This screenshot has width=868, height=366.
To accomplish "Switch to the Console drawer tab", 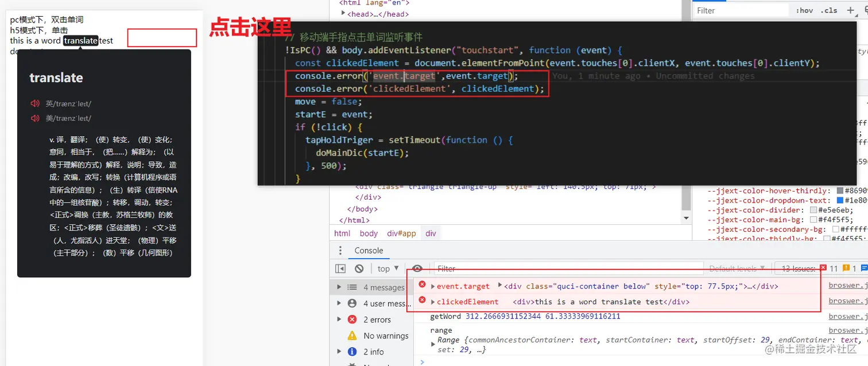I will point(369,250).
